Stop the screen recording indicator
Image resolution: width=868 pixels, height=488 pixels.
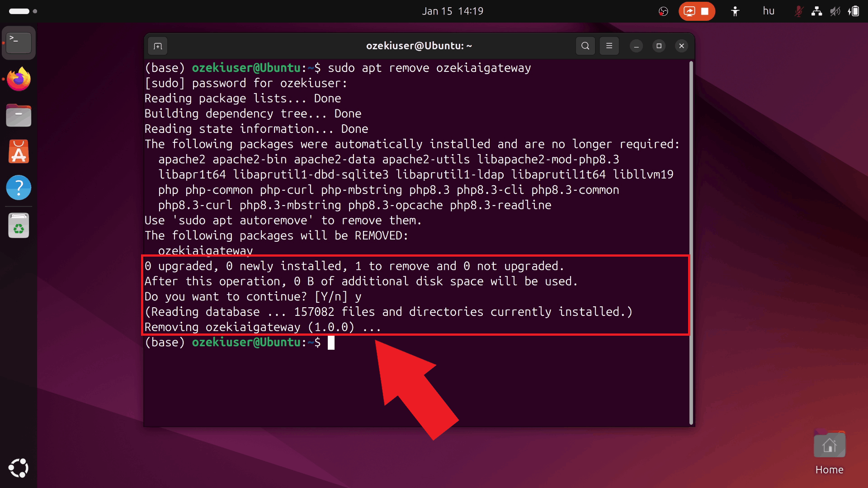tap(705, 11)
